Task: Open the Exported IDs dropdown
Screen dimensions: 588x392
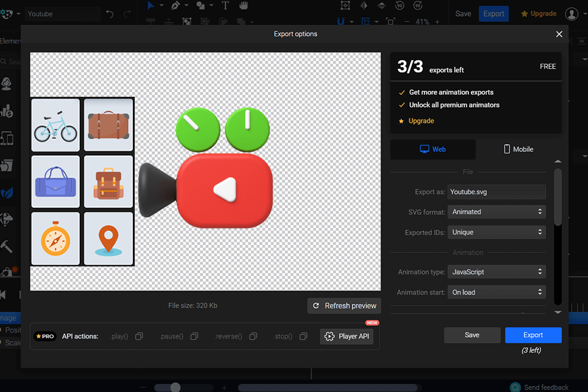Action: click(x=497, y=232)
